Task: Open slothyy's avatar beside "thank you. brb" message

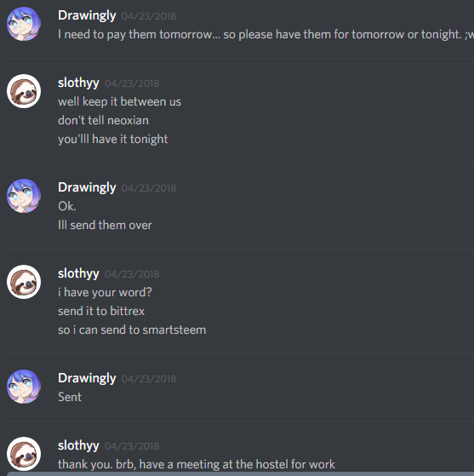Action: 24,454
